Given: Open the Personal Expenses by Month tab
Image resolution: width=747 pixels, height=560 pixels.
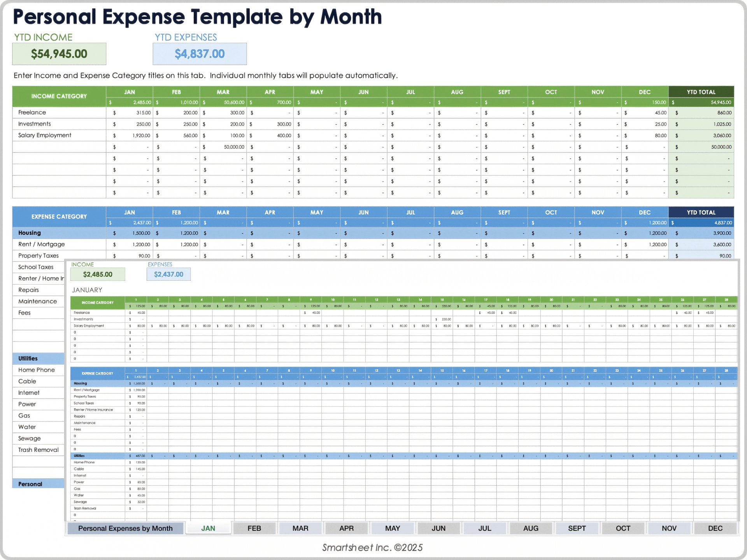Looking at the screenshot, I should pos(125,528).
